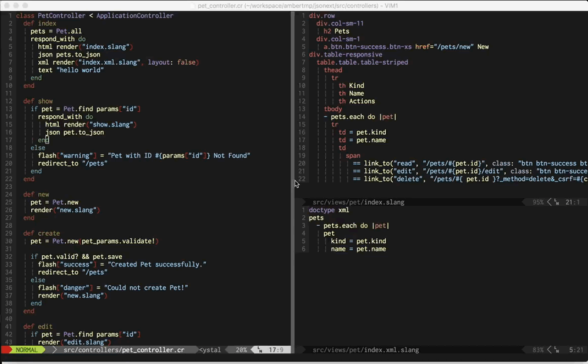Click 'name = pet.name' in xml.slang pane
The width and height of the screenshot is (588, 364).
coord(359,249)
